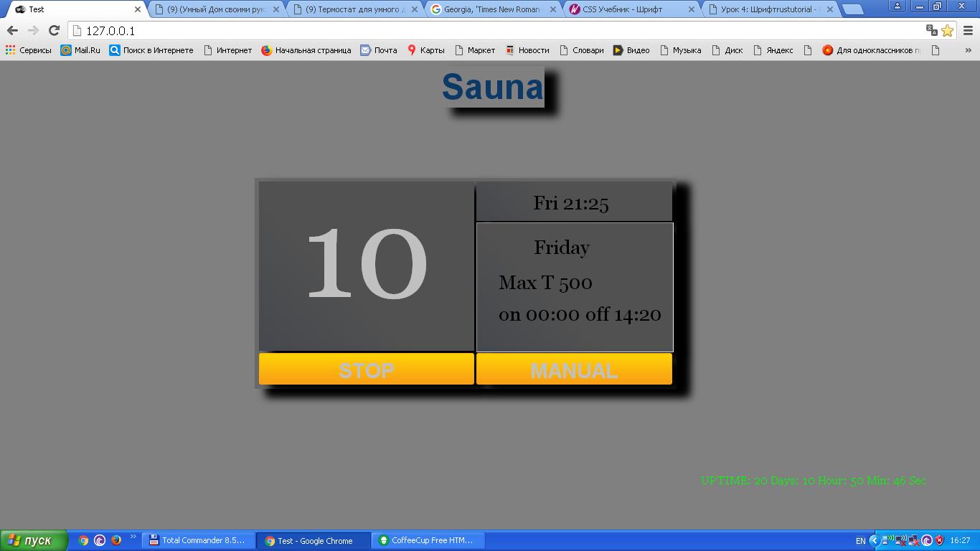
Task: Open the Сервисы apps shortcut
Action: coord(29,50)
